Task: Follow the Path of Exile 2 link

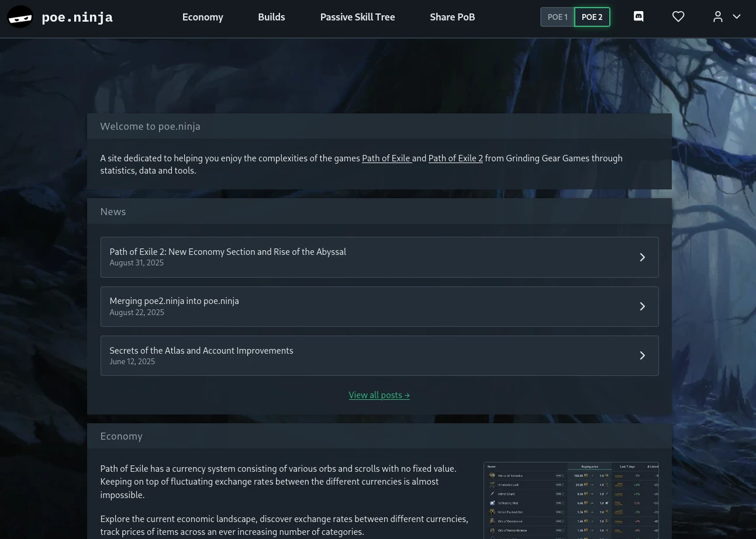Action: point(455,158)
